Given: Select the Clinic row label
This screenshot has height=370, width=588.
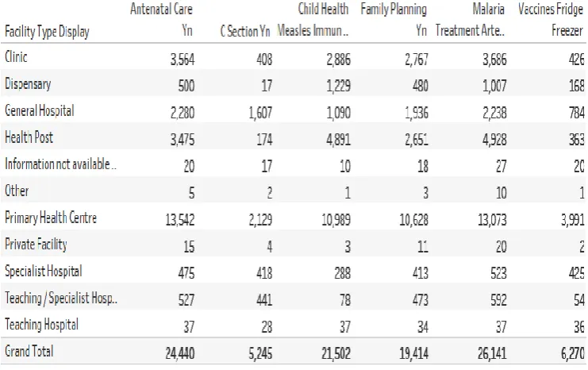Looking at the screenshot, I should tap(16, 56).
